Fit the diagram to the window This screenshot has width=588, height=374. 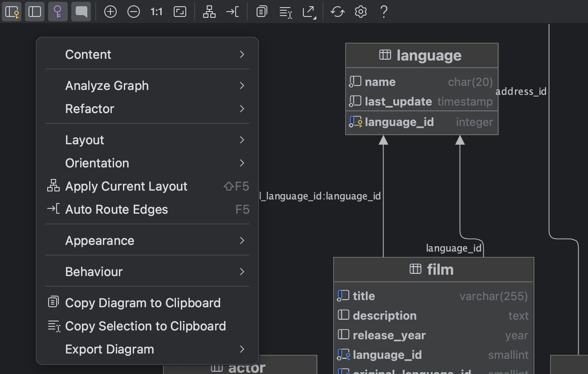[x=180, y=12]
